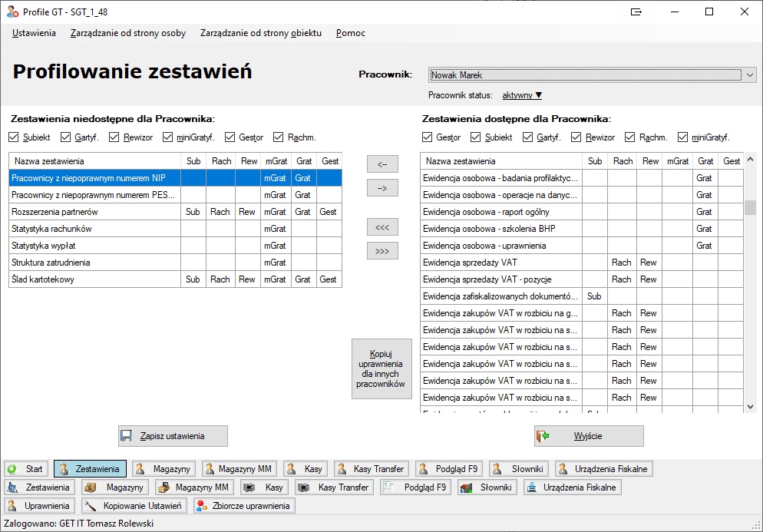Open the aktywny status dropdown
The width and height of the screenshot is (763, 532).
pos(522,95)
